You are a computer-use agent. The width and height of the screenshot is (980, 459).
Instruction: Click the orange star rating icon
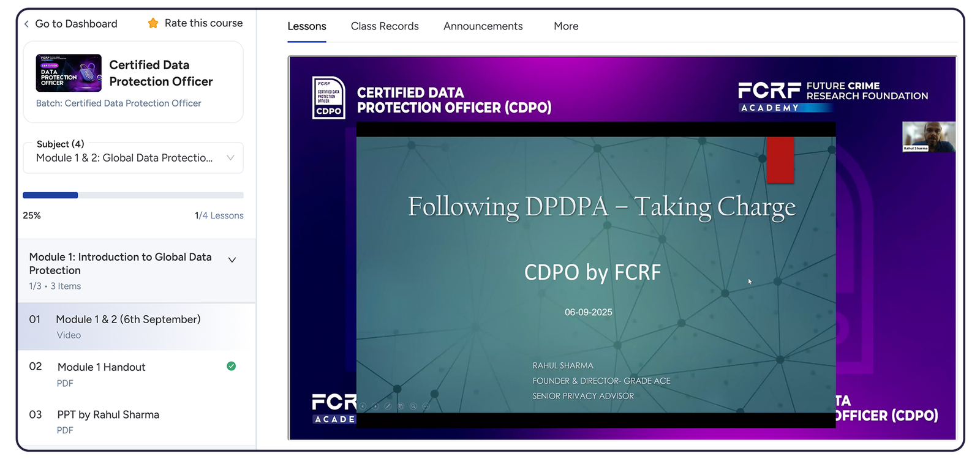click(153, 23)
